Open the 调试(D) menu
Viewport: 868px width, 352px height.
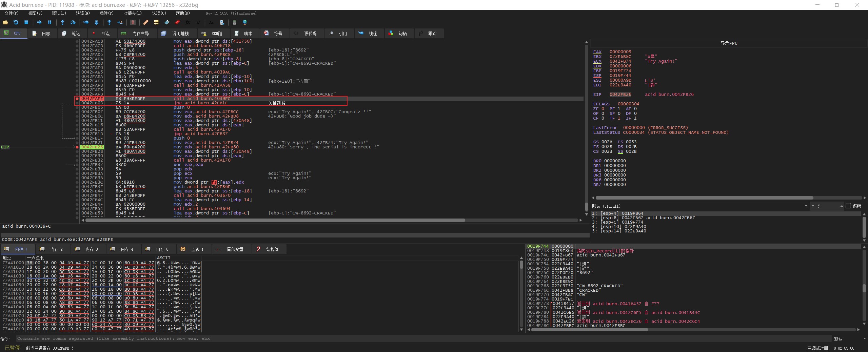(59, 13)
